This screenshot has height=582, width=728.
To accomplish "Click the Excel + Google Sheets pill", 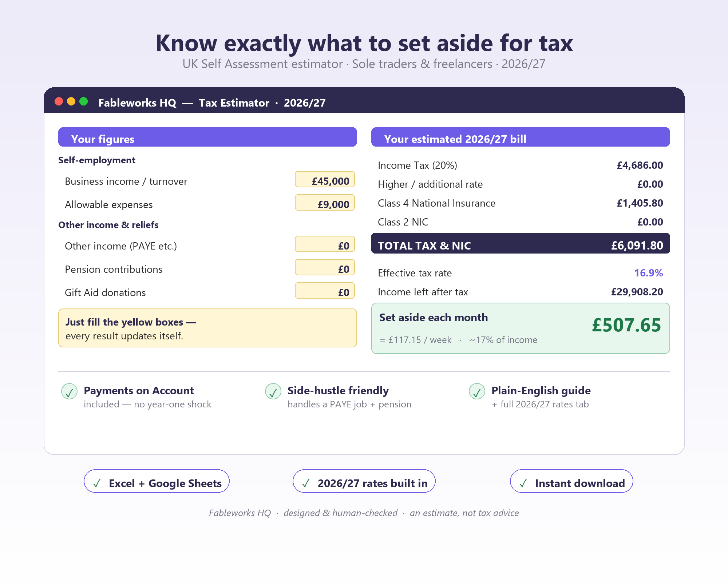I will point(157,481).
